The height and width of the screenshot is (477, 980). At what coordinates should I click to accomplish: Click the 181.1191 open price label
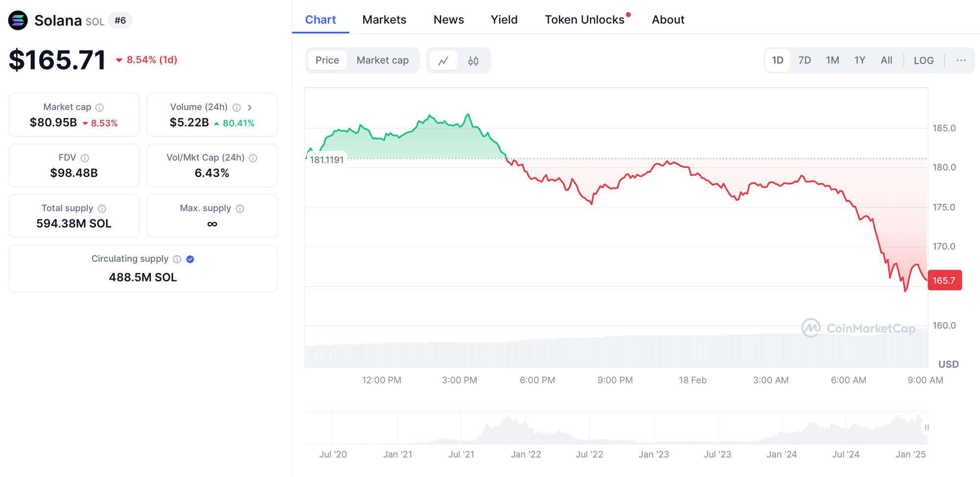click(x=327, y=160)
